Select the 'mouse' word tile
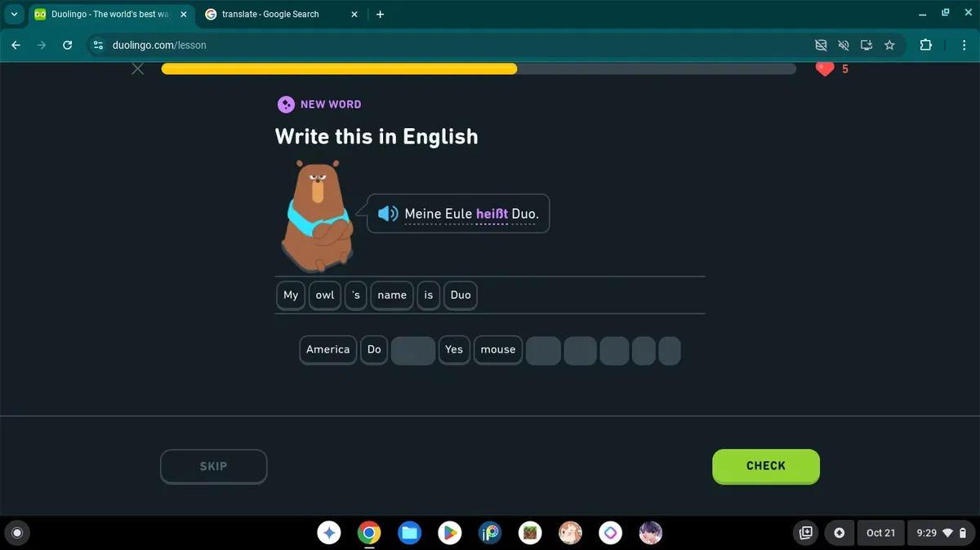The image size is (980, 550). coord(497,349)
